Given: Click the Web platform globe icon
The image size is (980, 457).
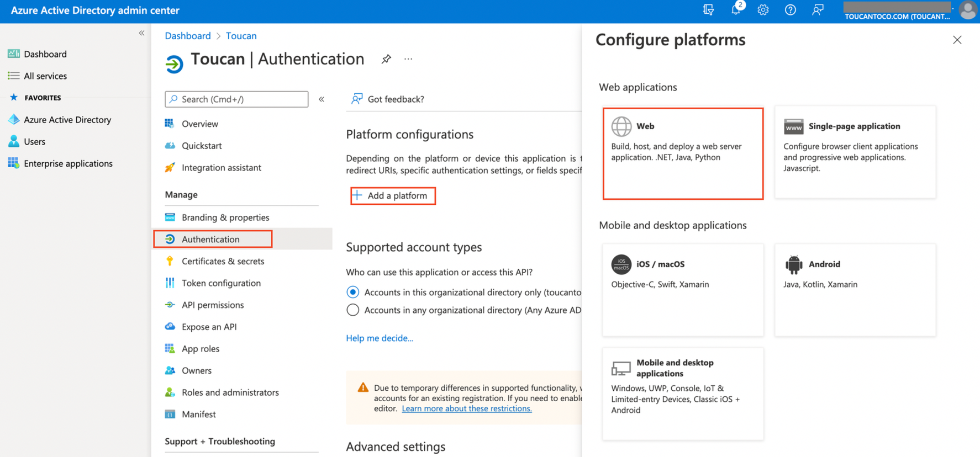Looking at the screenshot, I should click(621, 126).
